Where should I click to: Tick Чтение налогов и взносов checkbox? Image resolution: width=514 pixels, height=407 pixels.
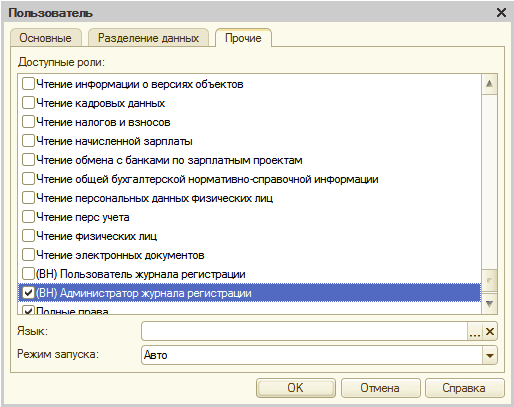pos(28,122)
